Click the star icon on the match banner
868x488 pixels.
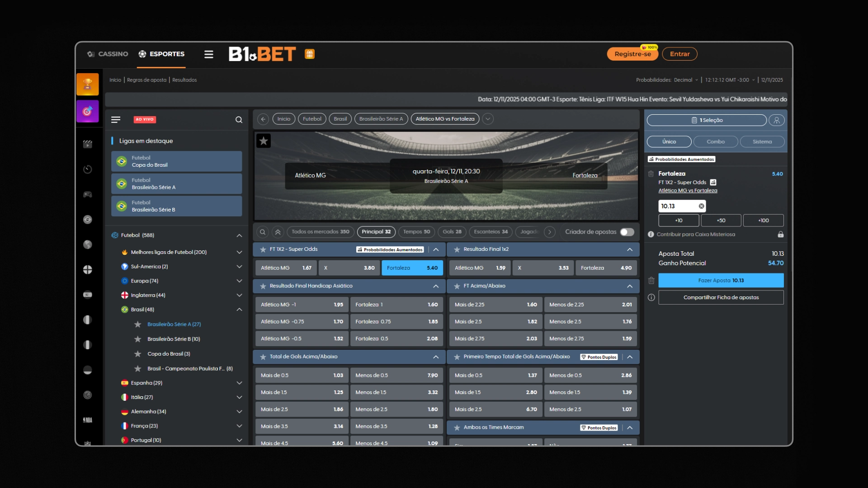(264, 141)
